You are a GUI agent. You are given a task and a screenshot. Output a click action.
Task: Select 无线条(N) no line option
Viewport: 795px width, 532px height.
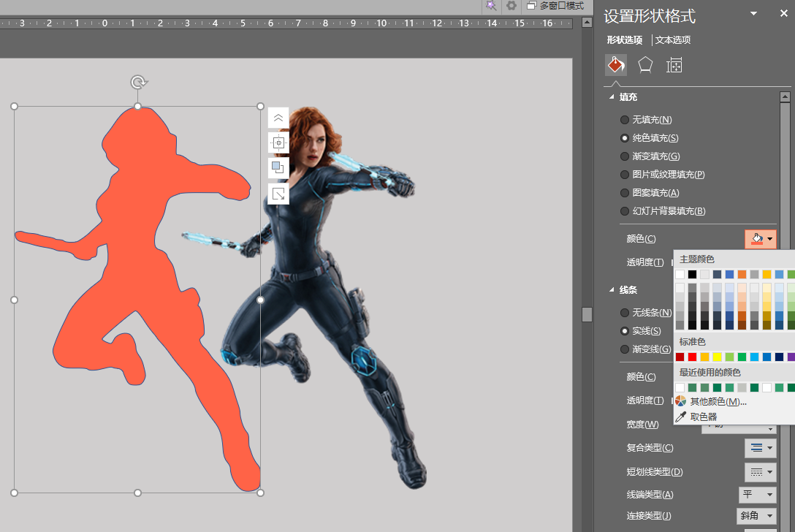pyautogui.click(x=646, y=313)
